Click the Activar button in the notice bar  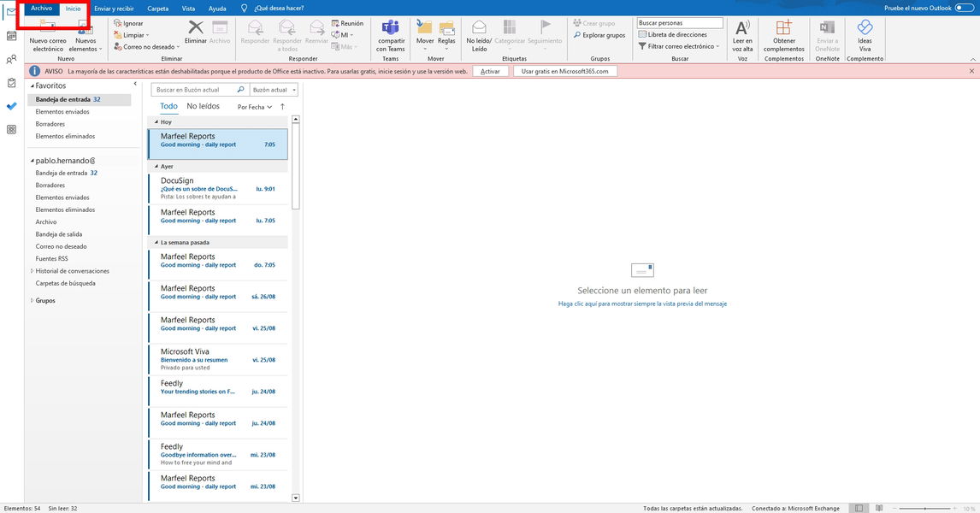[x=490, y=71]
